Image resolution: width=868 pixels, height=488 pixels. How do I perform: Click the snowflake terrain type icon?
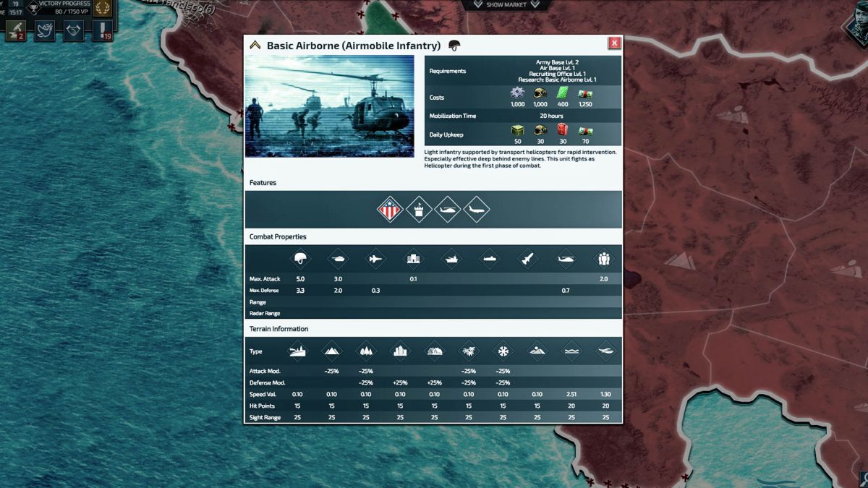(x=503, y=351)
